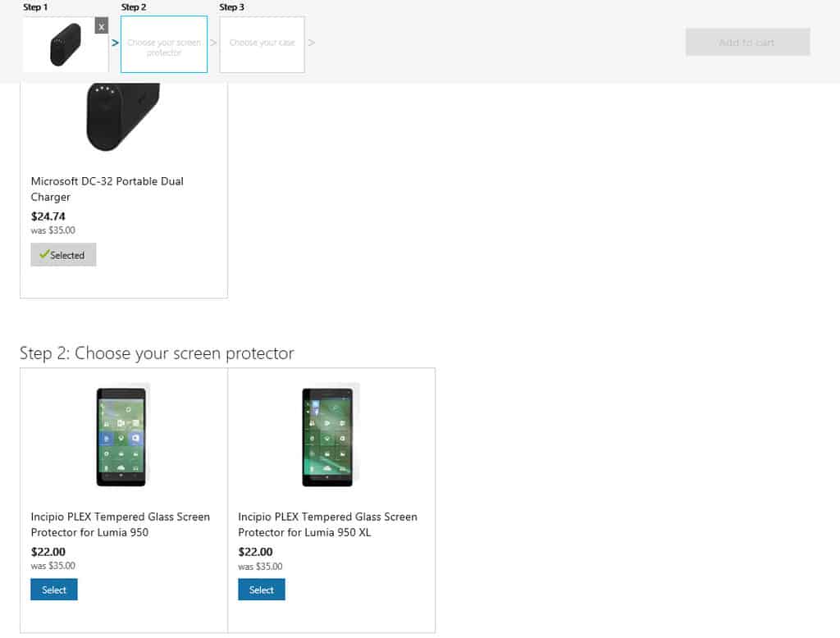840x638 pixels.
Task: Click the Selected button under DC-32 charger
Action: pyautogui.click(x=63, y=254)
